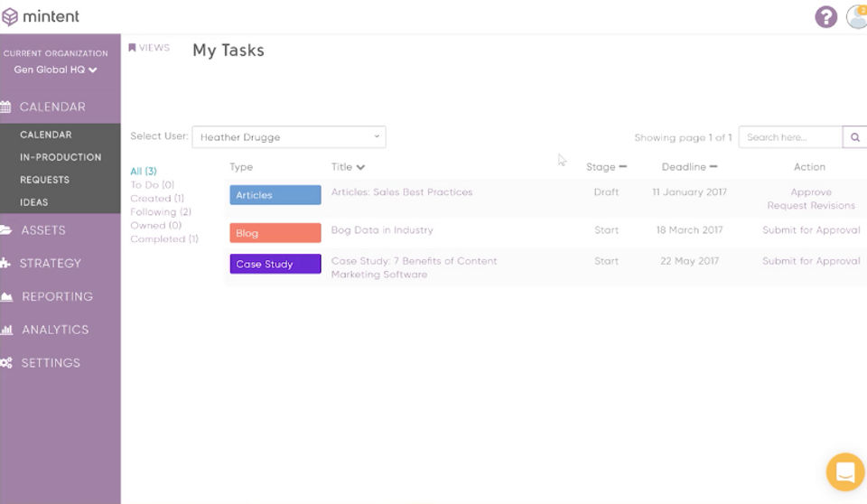Select the In-Production submenu item
The image size is (867, 504).
pos(61,157)
